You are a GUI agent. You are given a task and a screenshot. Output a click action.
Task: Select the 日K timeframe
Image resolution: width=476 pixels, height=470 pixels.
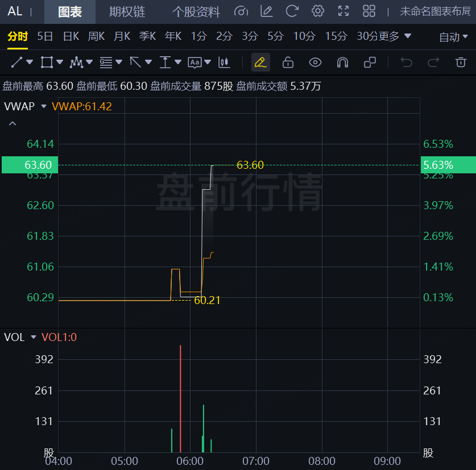[x=71, y=36]
